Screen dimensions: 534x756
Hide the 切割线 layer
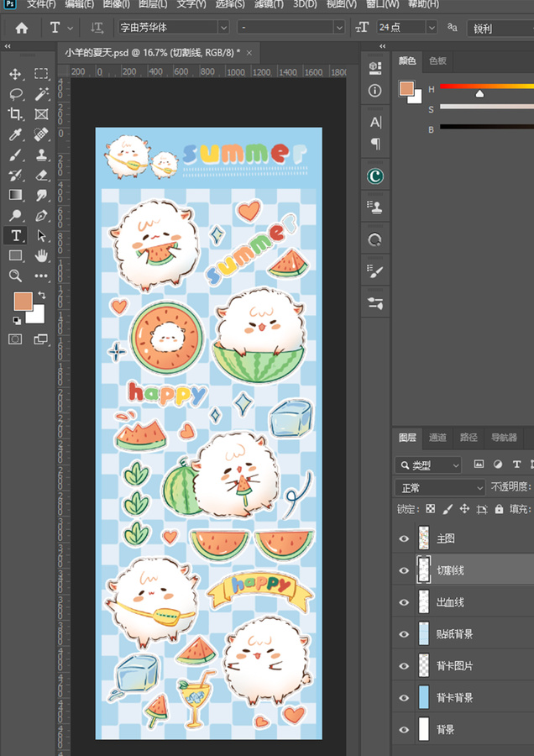coord(404,570)
